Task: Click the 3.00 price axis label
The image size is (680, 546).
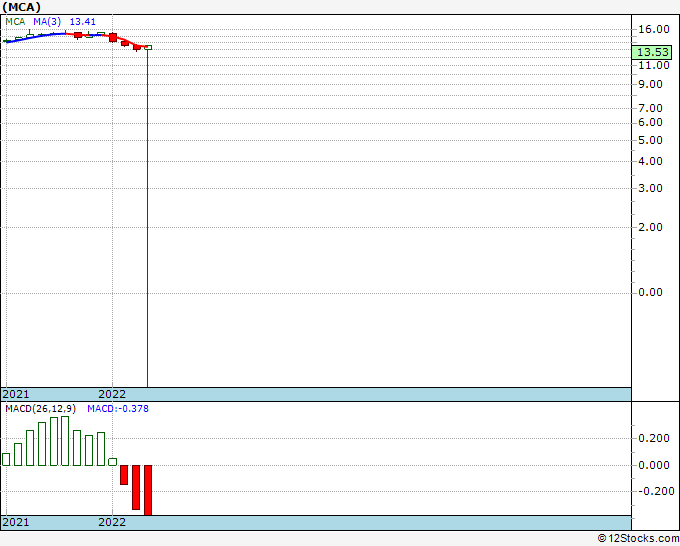Action: [650, 188]
